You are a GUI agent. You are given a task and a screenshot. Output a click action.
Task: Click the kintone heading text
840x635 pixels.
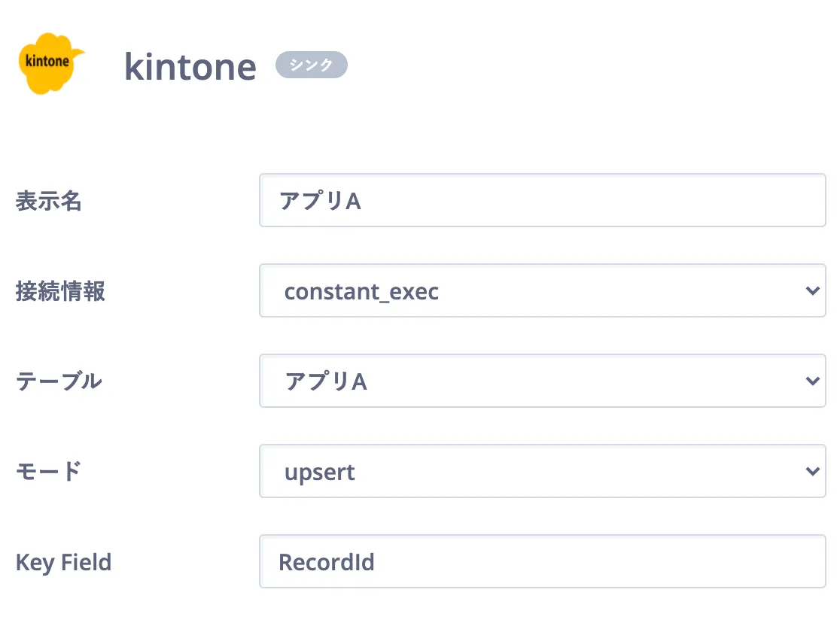(x=190, y=67)
